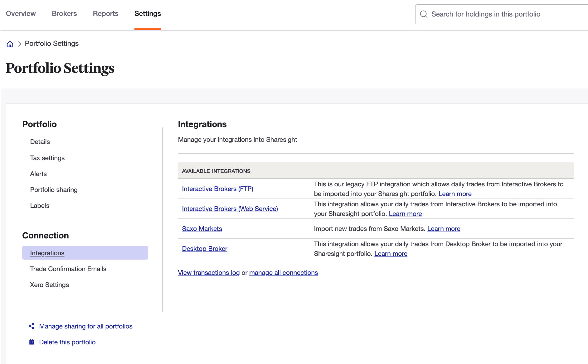Click the share icon beside Manage sharing
Screen dimensions: 588x364
32,326
